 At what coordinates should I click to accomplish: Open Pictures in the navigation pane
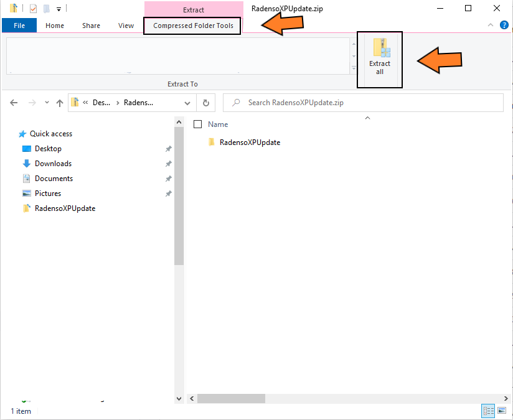coord(48,194)
